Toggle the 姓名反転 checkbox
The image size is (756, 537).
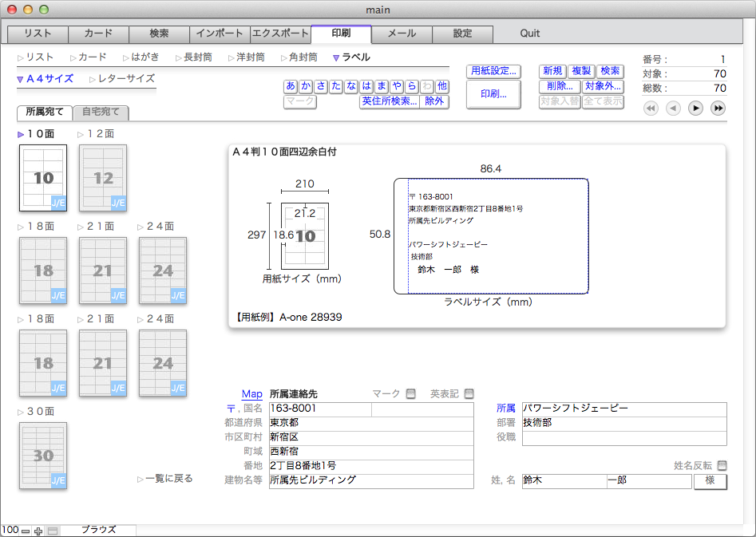click(722, 466)
